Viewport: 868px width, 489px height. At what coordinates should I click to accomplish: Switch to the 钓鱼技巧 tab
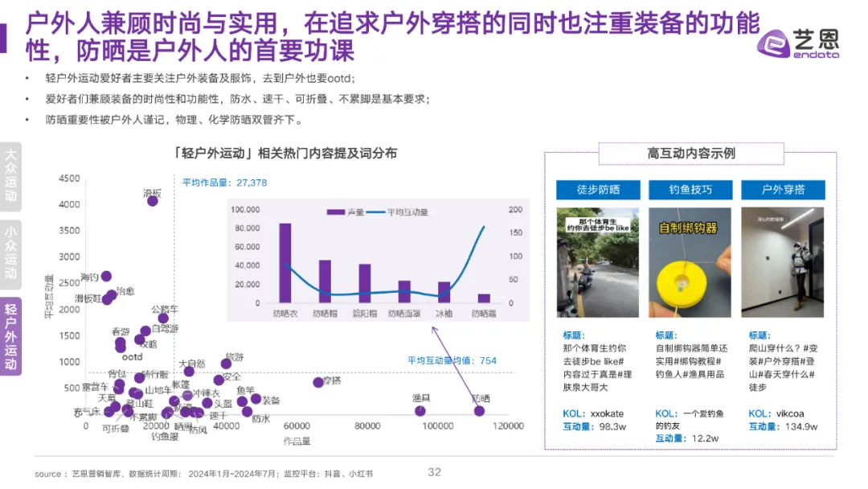(691, 190)
